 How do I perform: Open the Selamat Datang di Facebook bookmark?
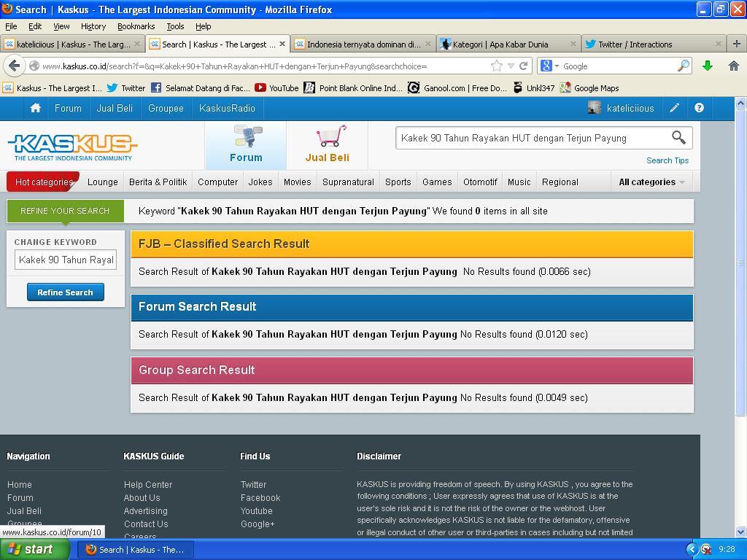pyautogui.click(x=200, y=87)
